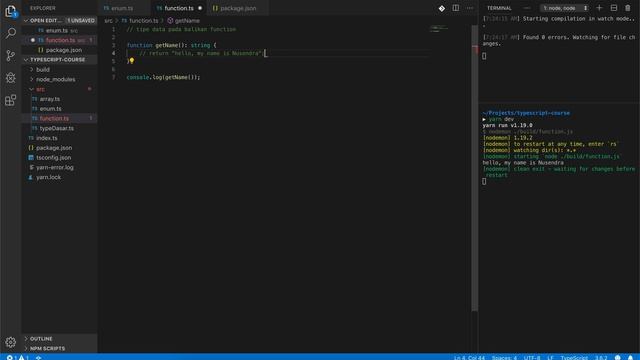Split the terminal panel
Screen dimensions: 640x360
[x=613, y=8]
